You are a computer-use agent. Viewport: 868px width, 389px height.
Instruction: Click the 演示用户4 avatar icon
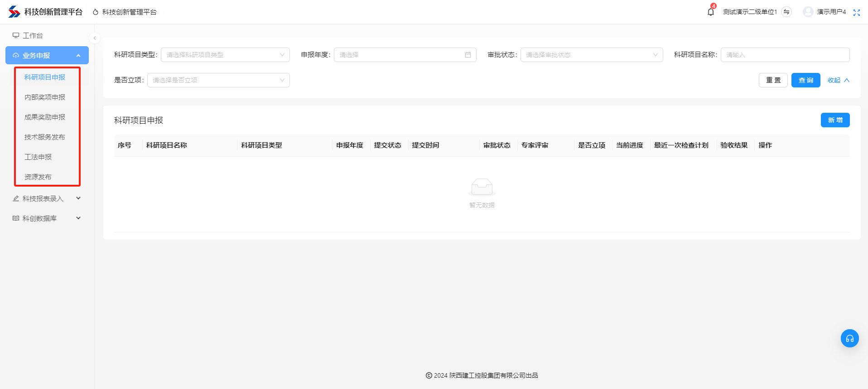point(808,12)
